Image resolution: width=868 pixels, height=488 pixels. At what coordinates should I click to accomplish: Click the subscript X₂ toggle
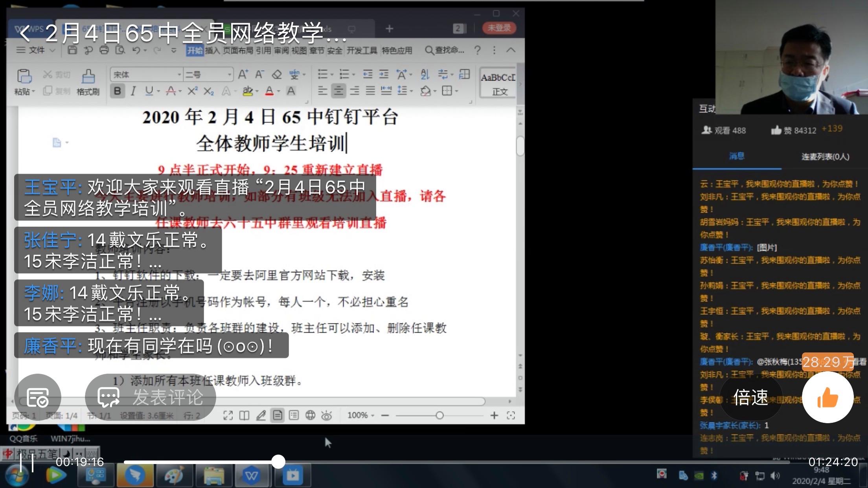pos(211,91)
